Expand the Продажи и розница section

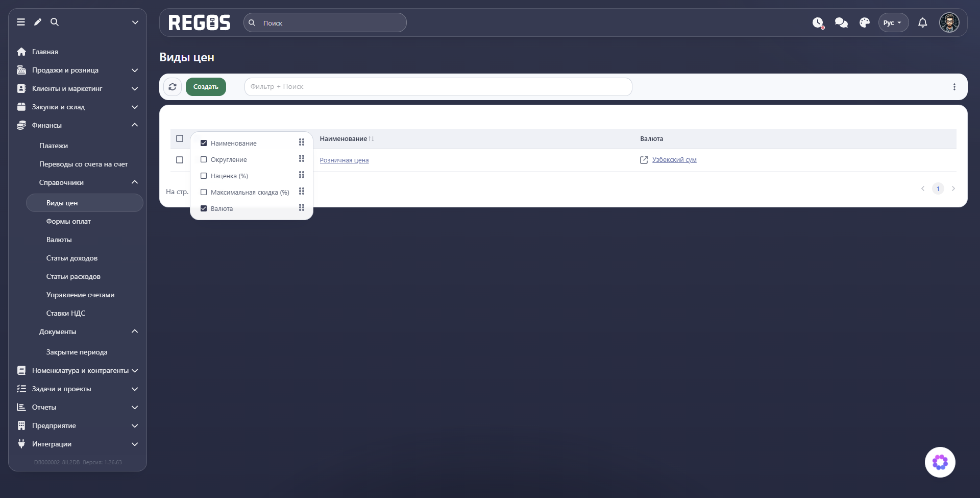pyautogui.click(x=78, y=70)
